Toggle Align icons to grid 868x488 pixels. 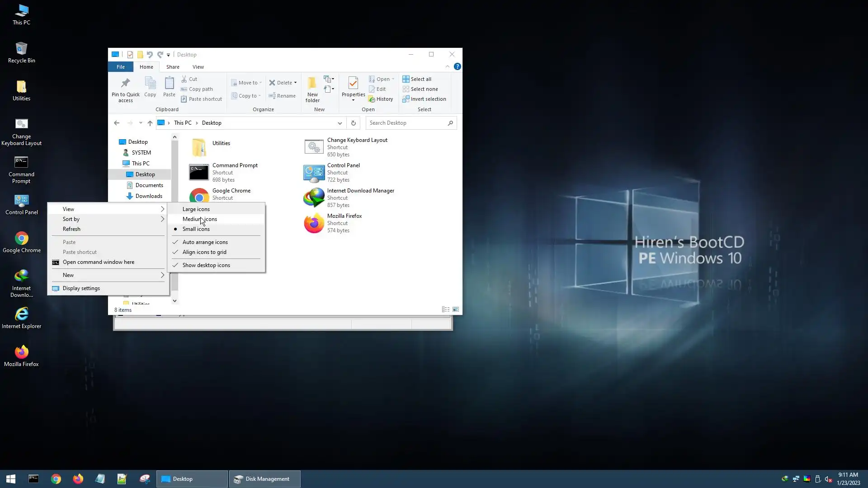click(204, 252)
